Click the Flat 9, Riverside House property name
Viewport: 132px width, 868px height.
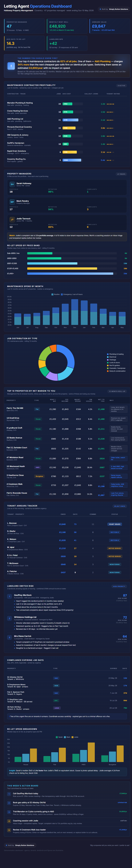coord(17,493)
